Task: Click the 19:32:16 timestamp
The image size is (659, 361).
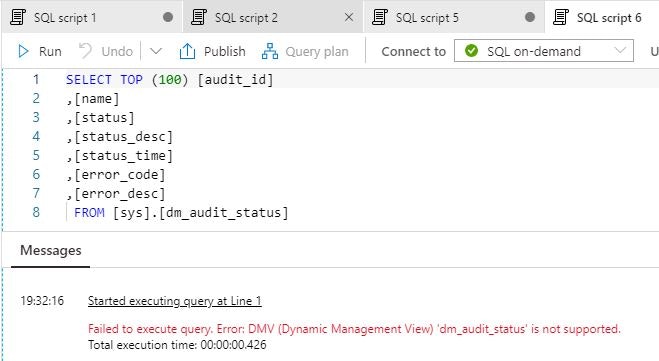Action: click(42, 301)
